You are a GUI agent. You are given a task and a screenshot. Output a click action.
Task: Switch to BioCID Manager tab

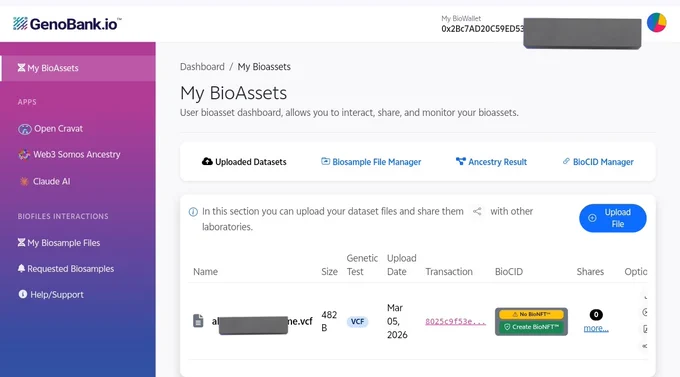598,162
